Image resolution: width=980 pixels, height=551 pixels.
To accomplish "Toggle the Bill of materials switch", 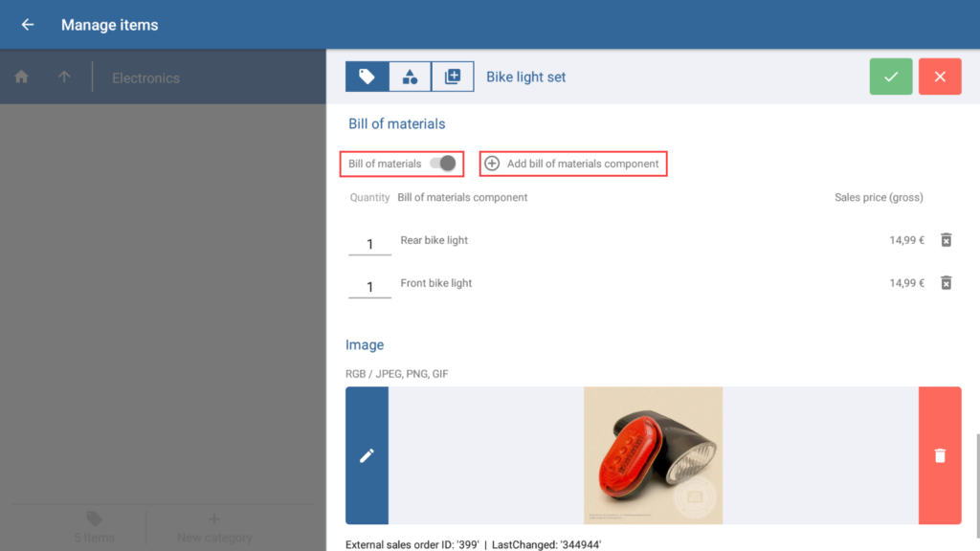I will tap(442, 164).
